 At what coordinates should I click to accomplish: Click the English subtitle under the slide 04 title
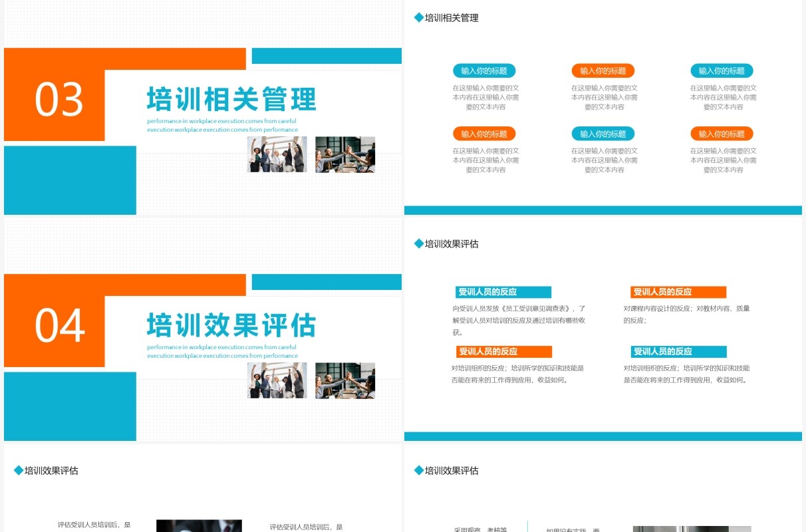[223, 351]
